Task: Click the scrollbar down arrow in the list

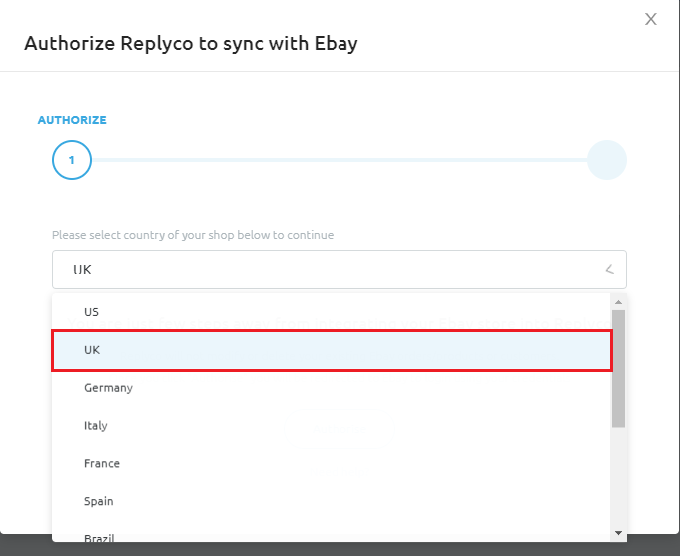Action: [x=618, y=533]
